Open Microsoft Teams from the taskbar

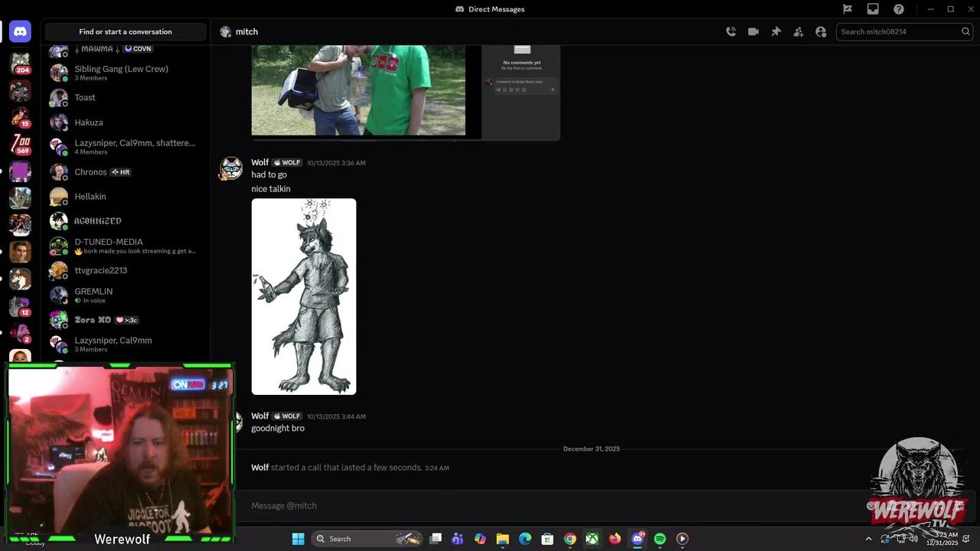coord(457,539)
